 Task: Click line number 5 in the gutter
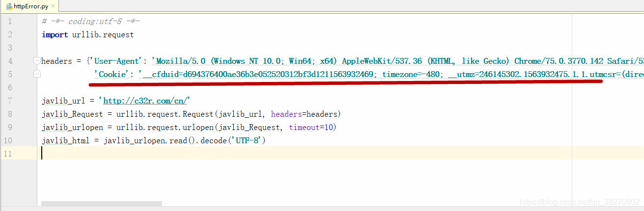click(x=10, y=74)
